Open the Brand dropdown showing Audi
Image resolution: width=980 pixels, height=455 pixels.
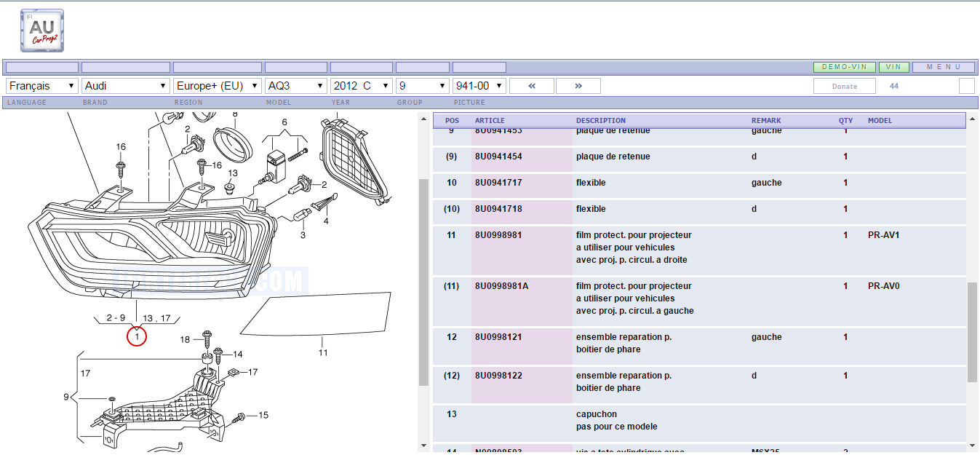coord(126,86)
